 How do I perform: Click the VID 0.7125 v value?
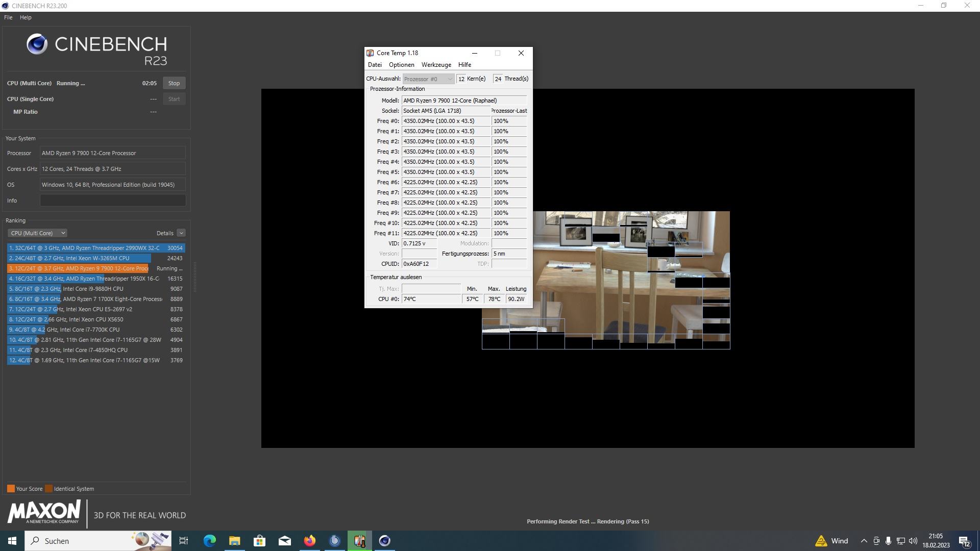[x=419, y=243]
